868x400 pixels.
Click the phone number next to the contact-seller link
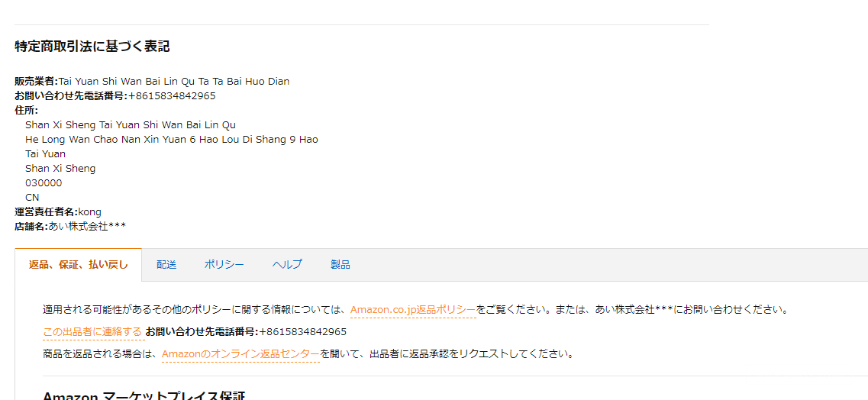pyautogui.click(x=303, y=332)
